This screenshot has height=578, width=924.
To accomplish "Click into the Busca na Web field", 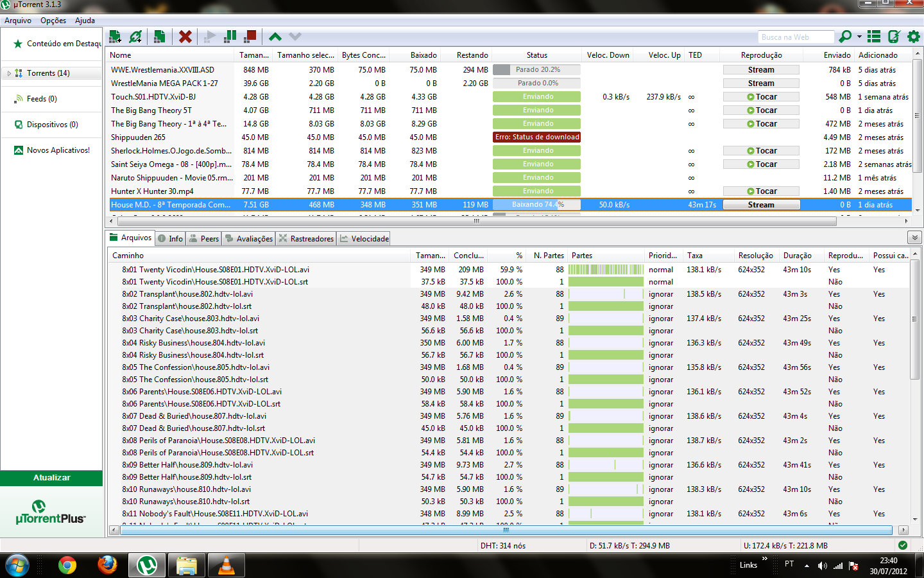I will pyautogui.click(x=796, y=37).
